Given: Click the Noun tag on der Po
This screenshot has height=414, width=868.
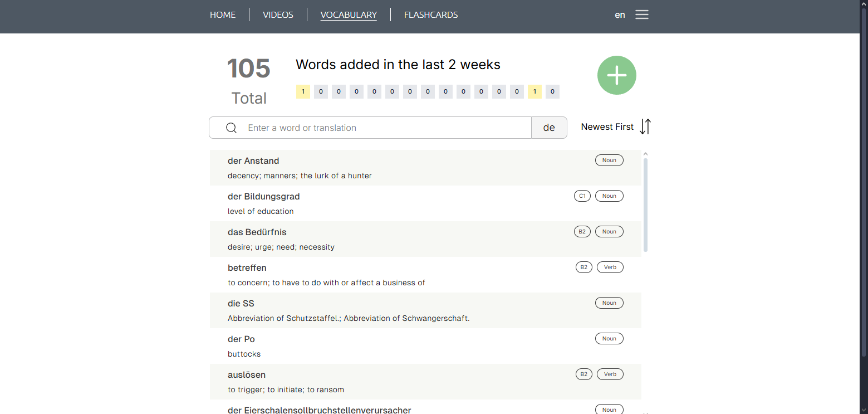Looking at the screenshot, I should [x=609, y=339].
